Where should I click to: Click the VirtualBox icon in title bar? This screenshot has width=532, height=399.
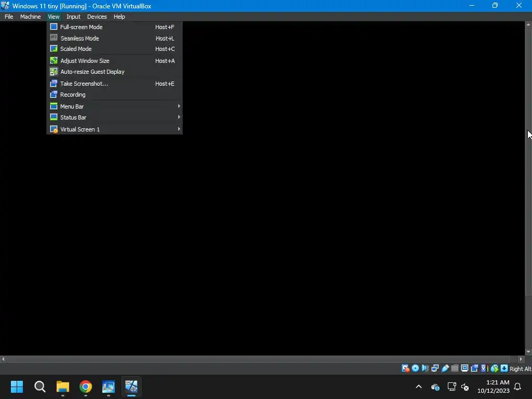[x=5, y=5]
